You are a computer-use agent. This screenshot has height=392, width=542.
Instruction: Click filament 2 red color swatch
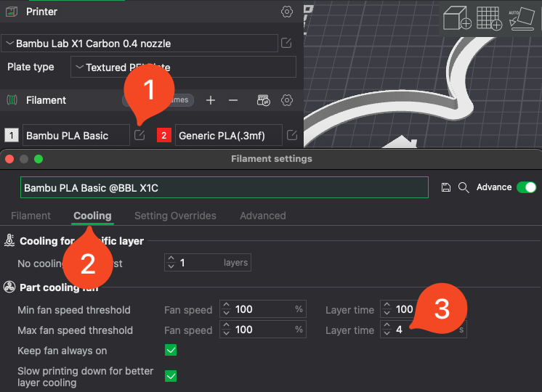click(164, 136)
